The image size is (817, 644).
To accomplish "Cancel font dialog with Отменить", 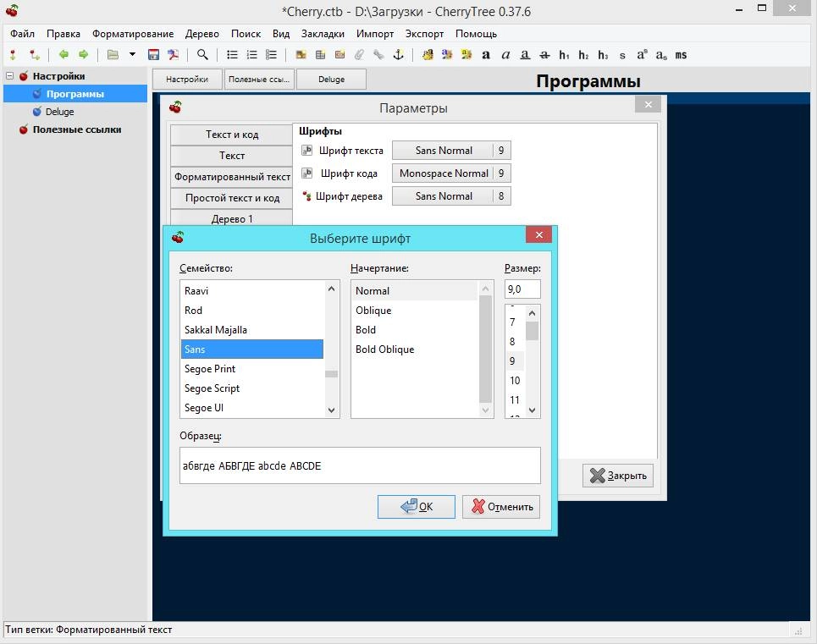I will [x=501, y=507].
